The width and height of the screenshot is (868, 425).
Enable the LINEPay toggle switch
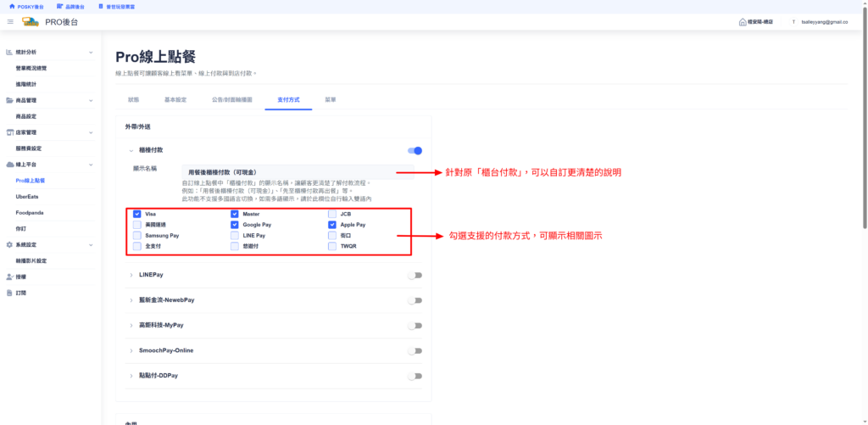coord(415,276)
